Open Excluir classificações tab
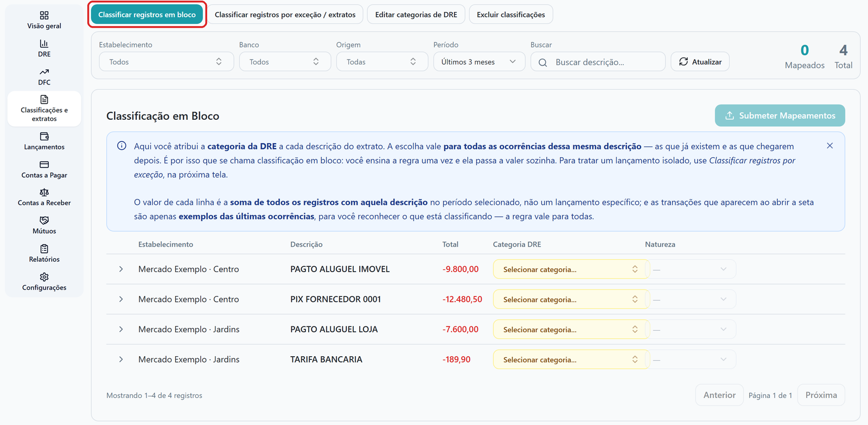Viewport: 868px width, 425px height. coord(511,15)
